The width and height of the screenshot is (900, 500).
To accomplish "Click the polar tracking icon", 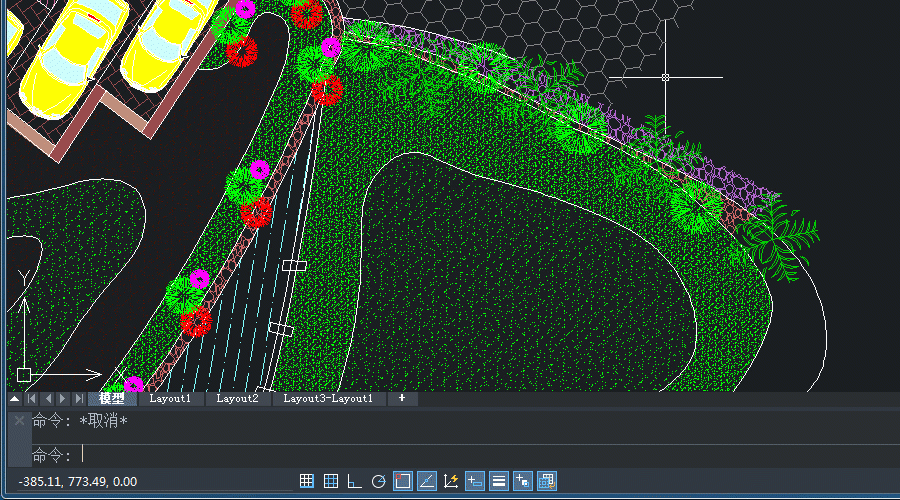I will click(x=379, y=481).
